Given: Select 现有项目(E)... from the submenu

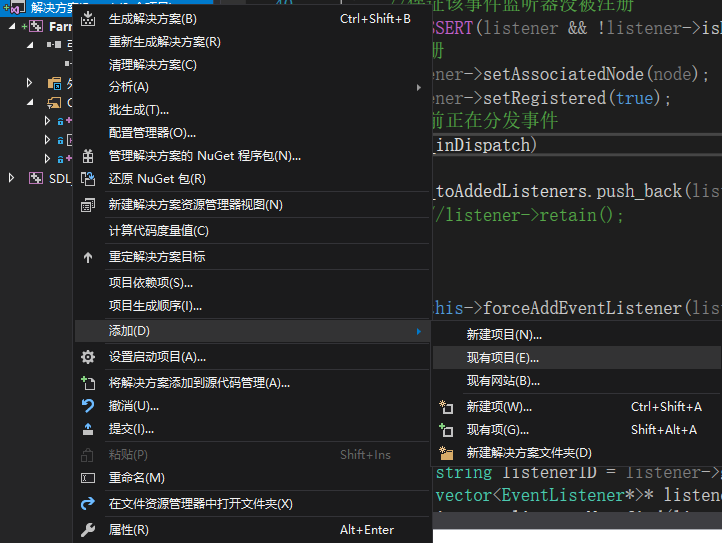Looking at the screenshot, I should pyautogui.click(x=503, y=358).
